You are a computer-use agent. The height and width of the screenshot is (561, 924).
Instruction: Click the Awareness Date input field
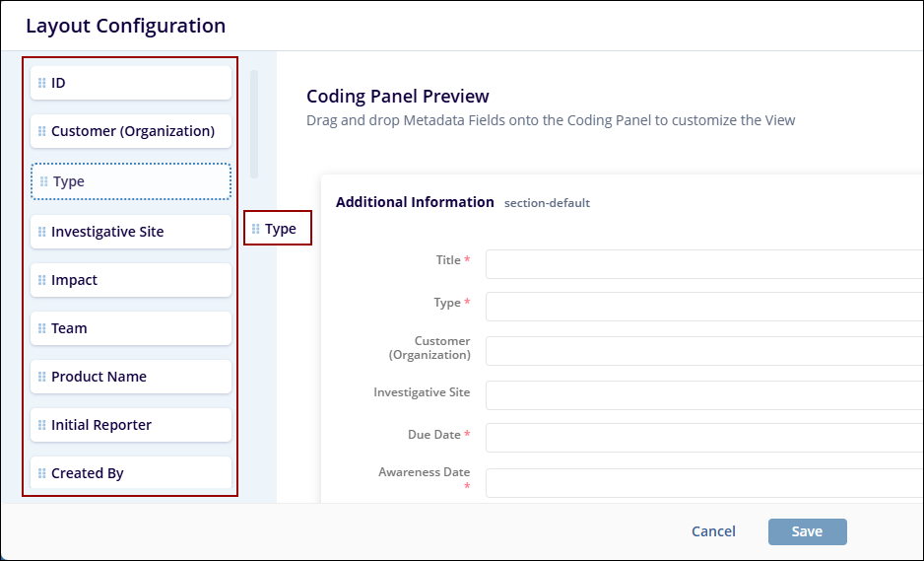(x=703, y=482)
